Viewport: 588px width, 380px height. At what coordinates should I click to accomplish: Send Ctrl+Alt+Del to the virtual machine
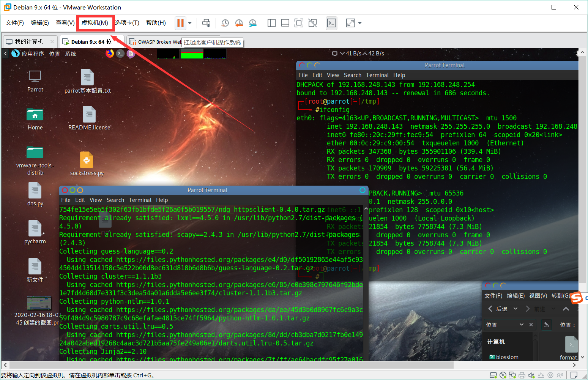tap(206, 23)
